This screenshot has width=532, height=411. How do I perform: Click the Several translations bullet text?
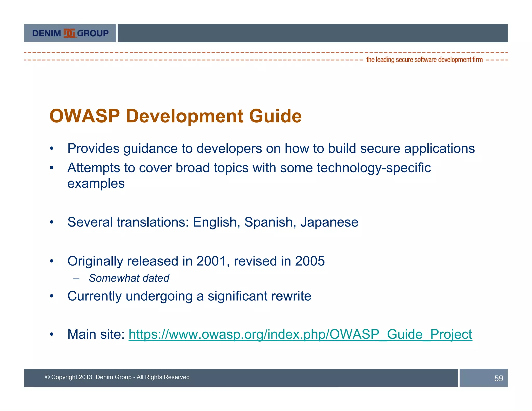pyautogui.click(x=212, y=222)
